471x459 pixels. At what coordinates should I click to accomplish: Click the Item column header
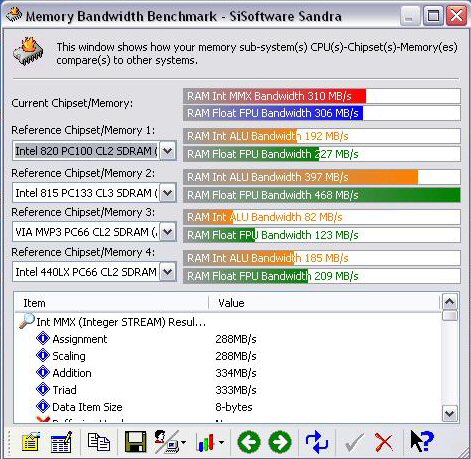click(x=112, y=303)
